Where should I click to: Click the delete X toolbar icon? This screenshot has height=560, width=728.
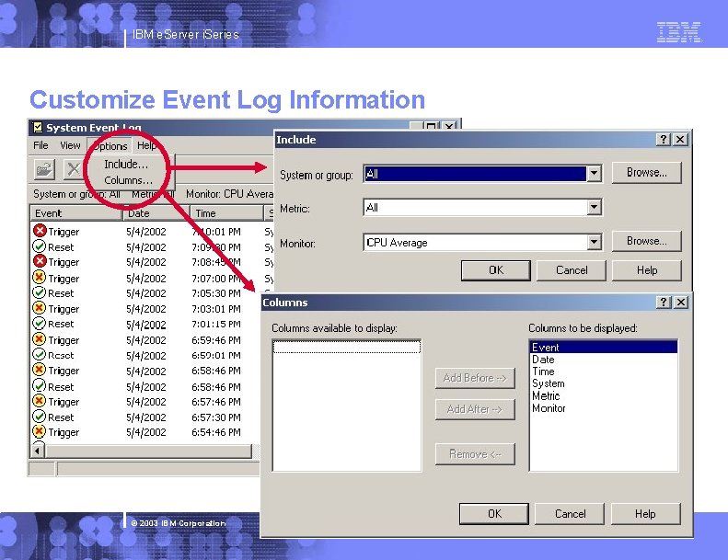point(73,169)
